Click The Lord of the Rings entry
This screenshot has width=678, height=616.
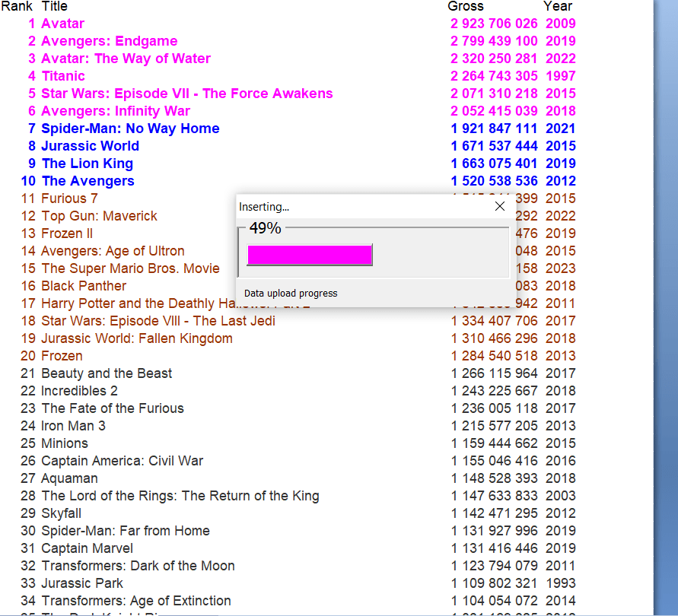[180, 496]
